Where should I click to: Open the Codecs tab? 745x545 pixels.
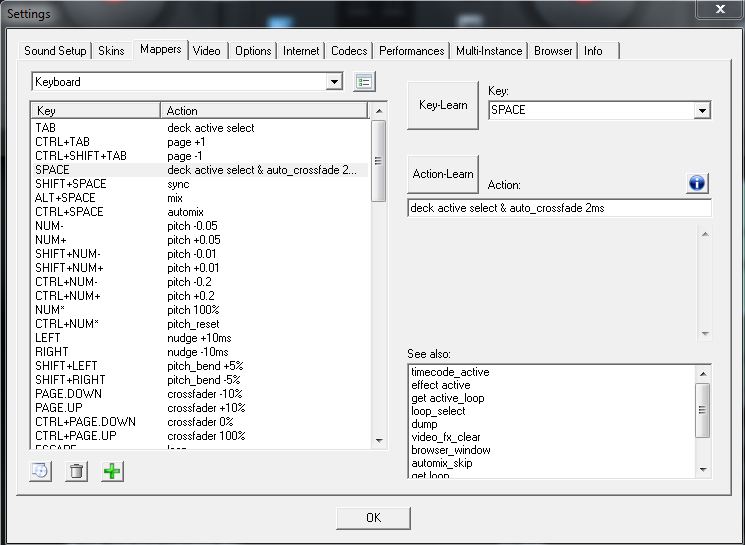click(349, 51)
